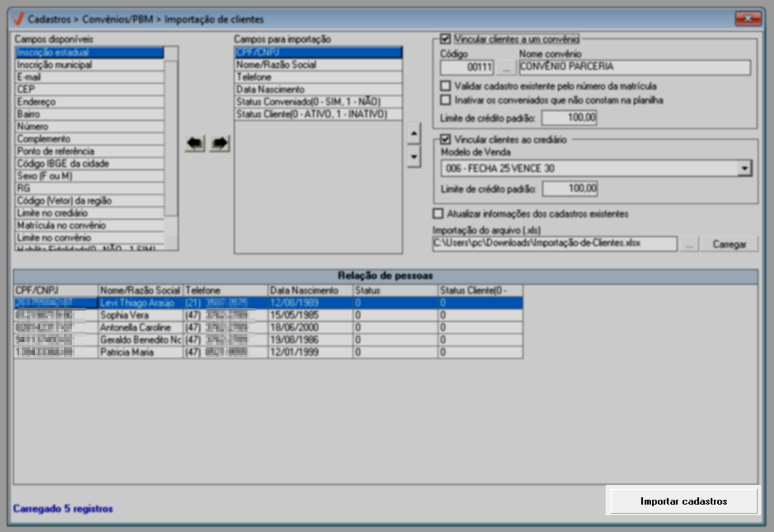
Task: Expand the Modelo de Venda dropdown
Action: coord(744,169)
